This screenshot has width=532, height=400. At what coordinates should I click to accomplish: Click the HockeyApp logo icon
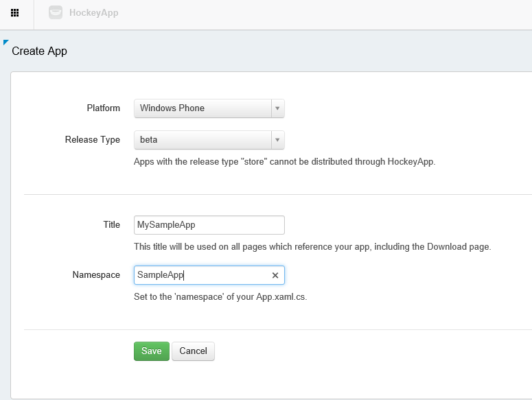point(56,12)
